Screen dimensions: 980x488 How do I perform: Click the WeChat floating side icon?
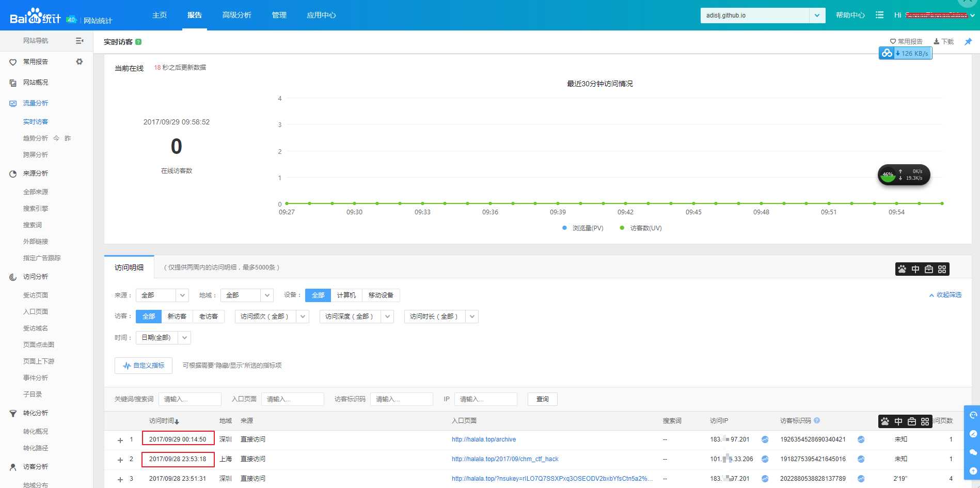coord(973,452)
